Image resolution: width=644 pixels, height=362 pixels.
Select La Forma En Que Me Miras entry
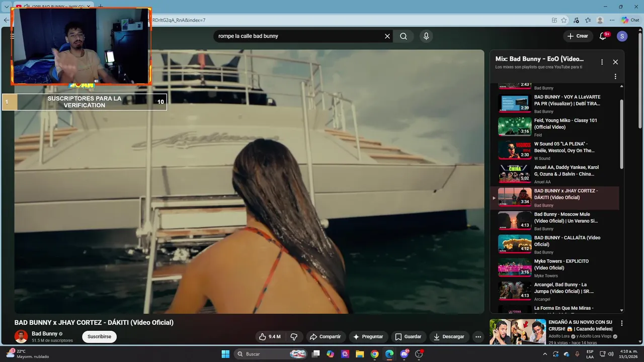(x=554, y=309)
